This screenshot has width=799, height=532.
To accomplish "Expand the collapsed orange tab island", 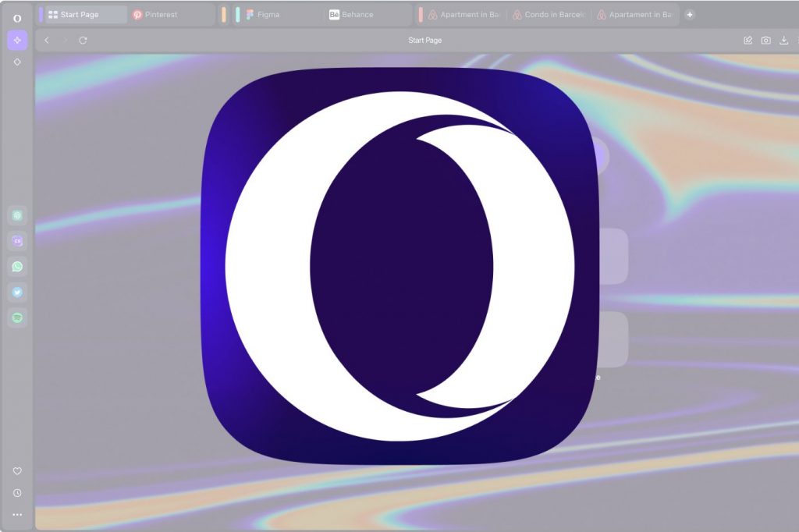I will 224,15.
